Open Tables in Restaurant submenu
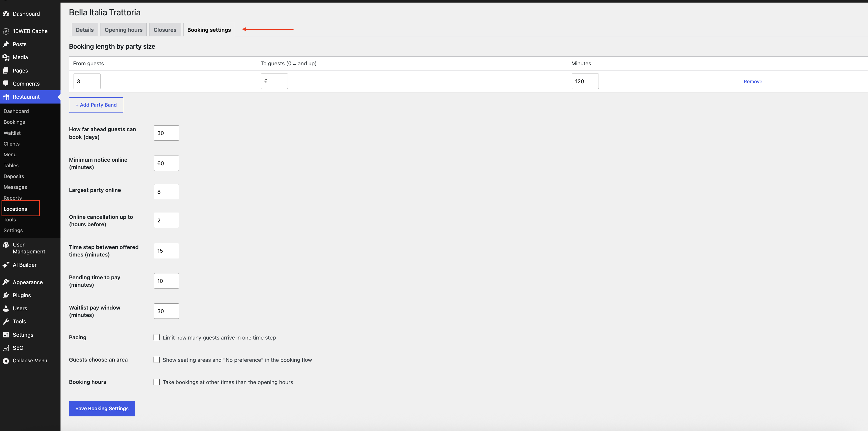Screen dimensions: 868x431 click(11, 166)
